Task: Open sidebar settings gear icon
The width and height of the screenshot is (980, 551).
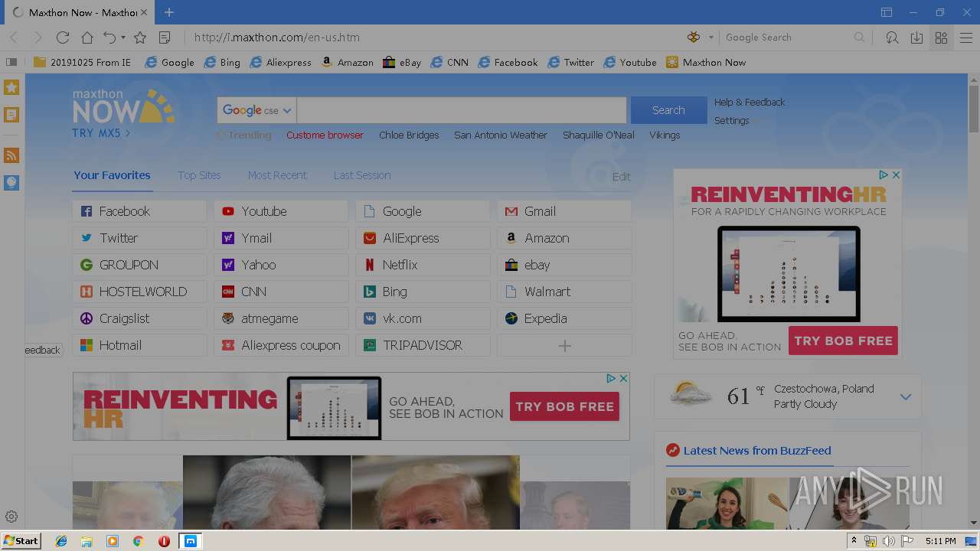Action: click(11, 517)
